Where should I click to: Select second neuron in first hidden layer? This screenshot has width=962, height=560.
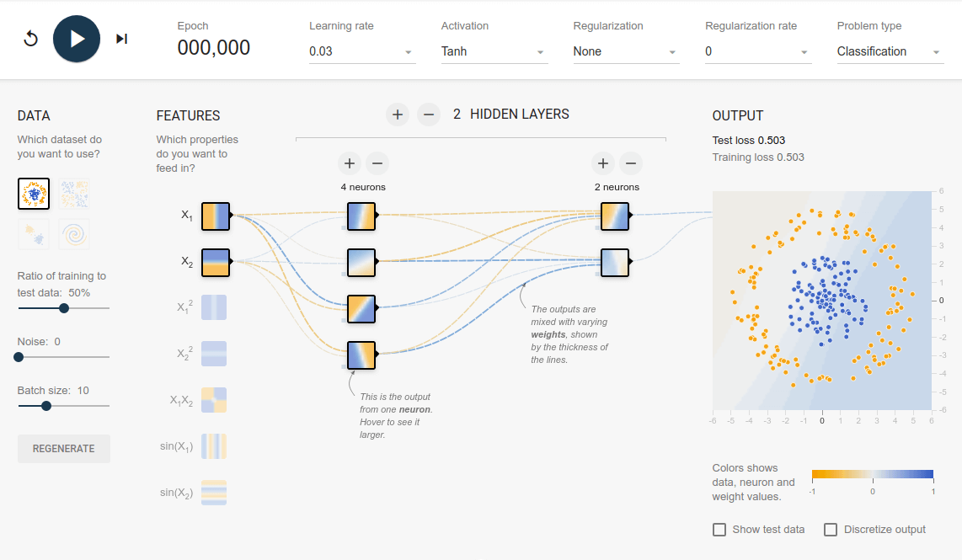[x=361, y=263]
